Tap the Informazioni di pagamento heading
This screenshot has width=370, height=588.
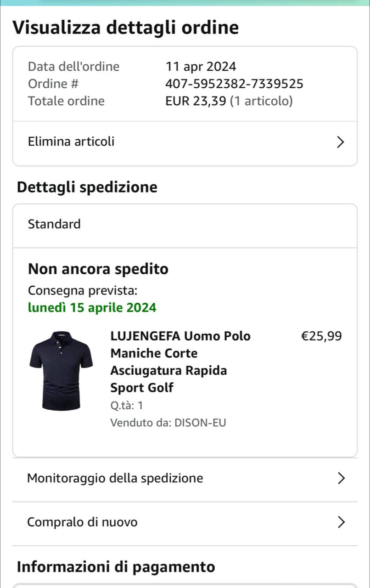coord(116,567)
